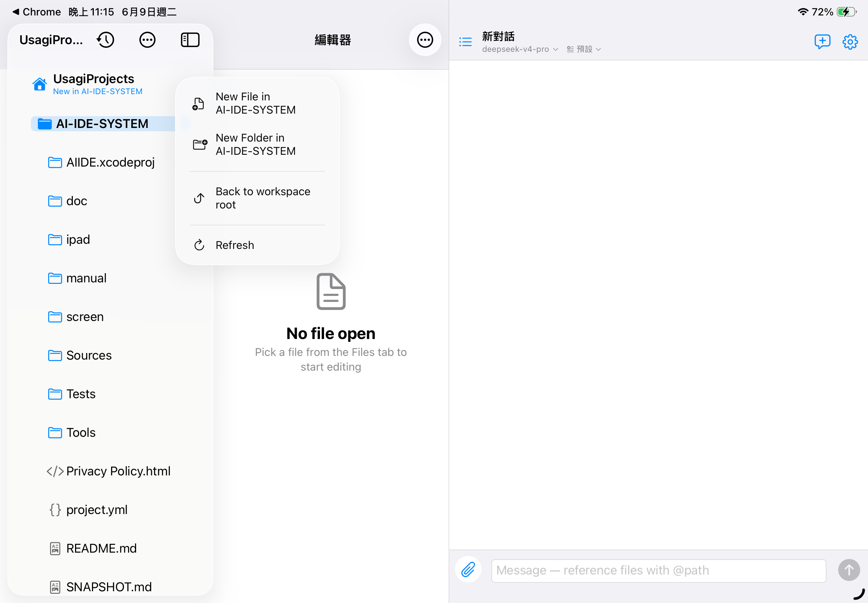Open the history clock icon in sidebar
This screenshot has height=603, width=868.
[x=106, y=40]
